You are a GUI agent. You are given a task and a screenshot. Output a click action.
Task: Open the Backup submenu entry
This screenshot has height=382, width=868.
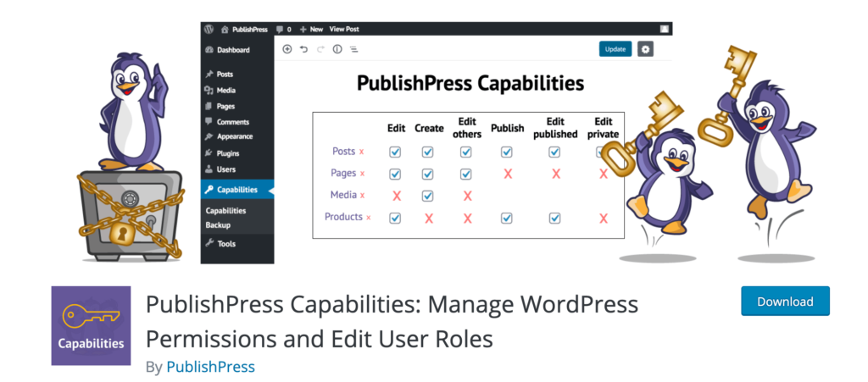(218, 225)
